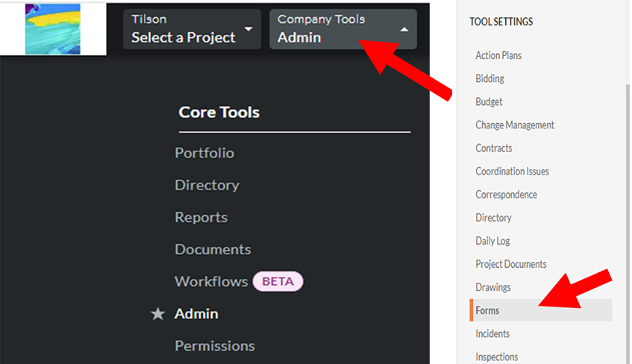Select Change Management settings link
This screenshot has width=632, height=364.
pos(515,125)
